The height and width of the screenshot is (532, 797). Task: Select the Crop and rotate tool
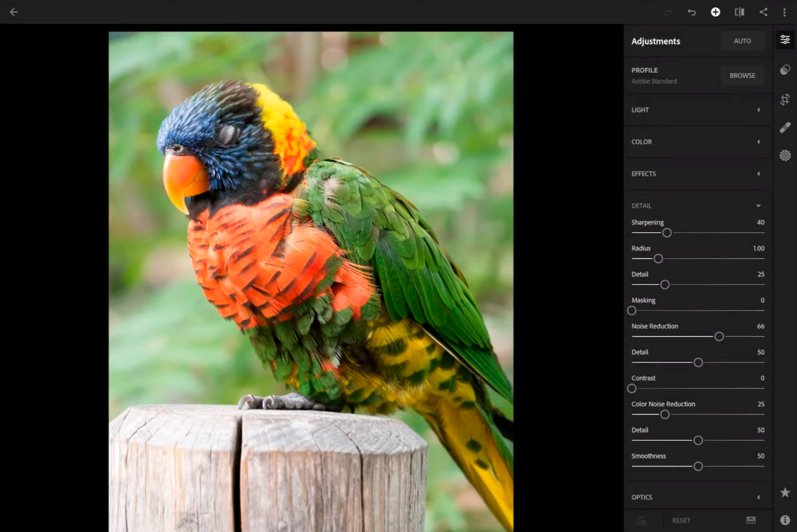(785, 99)
